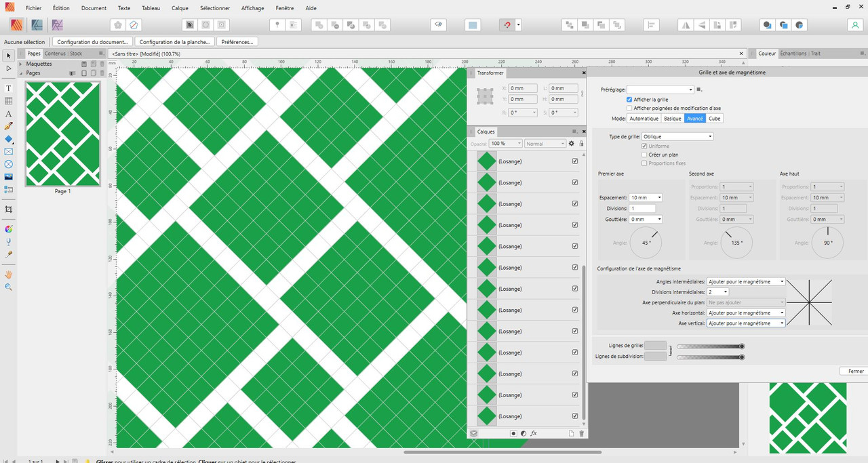Open the Calque menu

(x=180, y=8)
